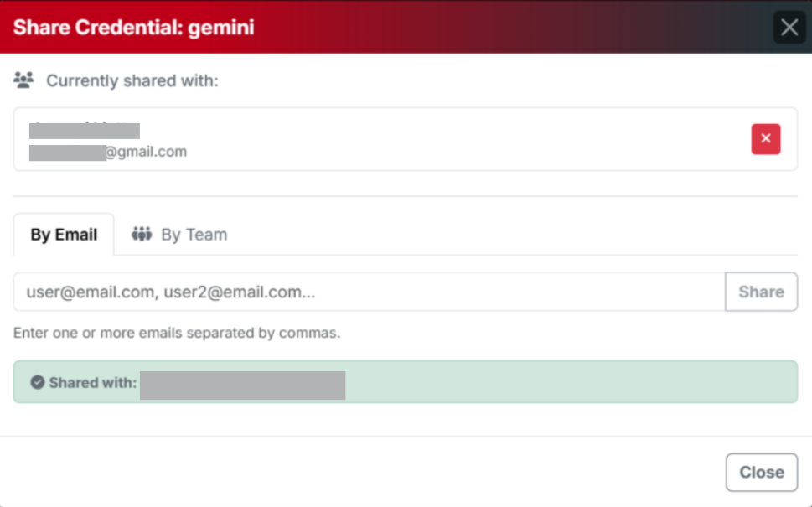Click the redacted name of the shared user
Image resolution: width=812 pixels, height=507 pixels.
85,131
